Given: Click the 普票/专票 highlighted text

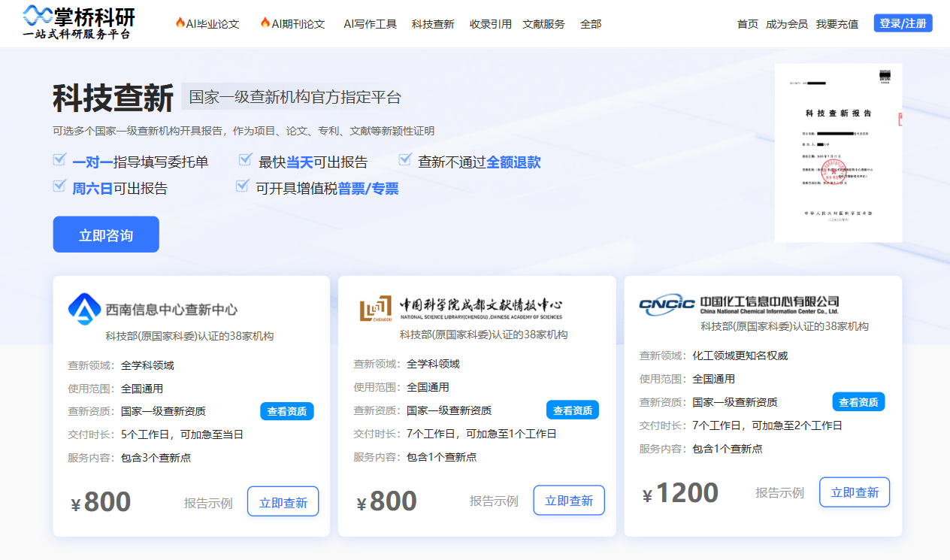Looking at the screenshot, I should tap(368, 189).
